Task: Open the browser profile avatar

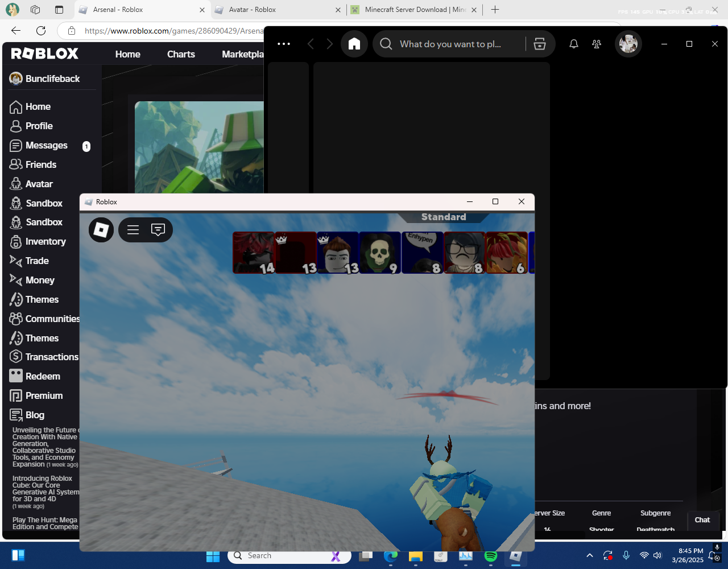Action: 12,10
